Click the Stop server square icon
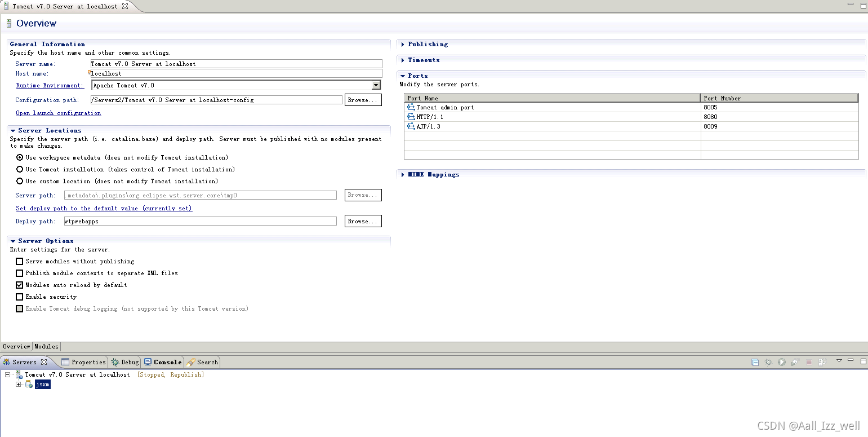Screen dimensions: 868x437 [809, 362]
